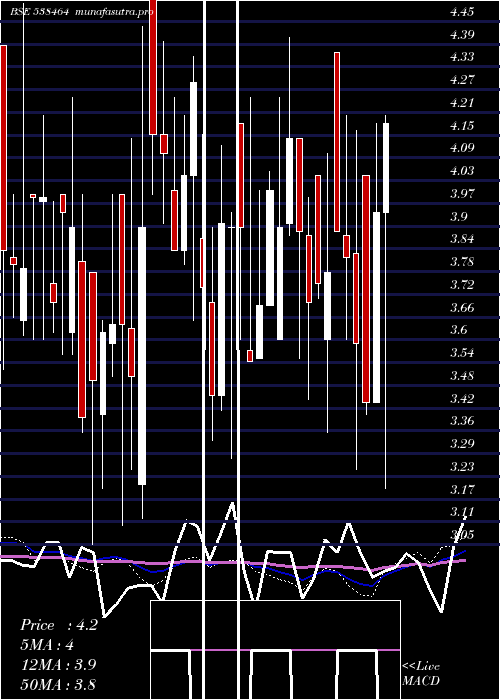Choose the 3.05 price level label
Screen dimensions: 500x700
[462, 535]
